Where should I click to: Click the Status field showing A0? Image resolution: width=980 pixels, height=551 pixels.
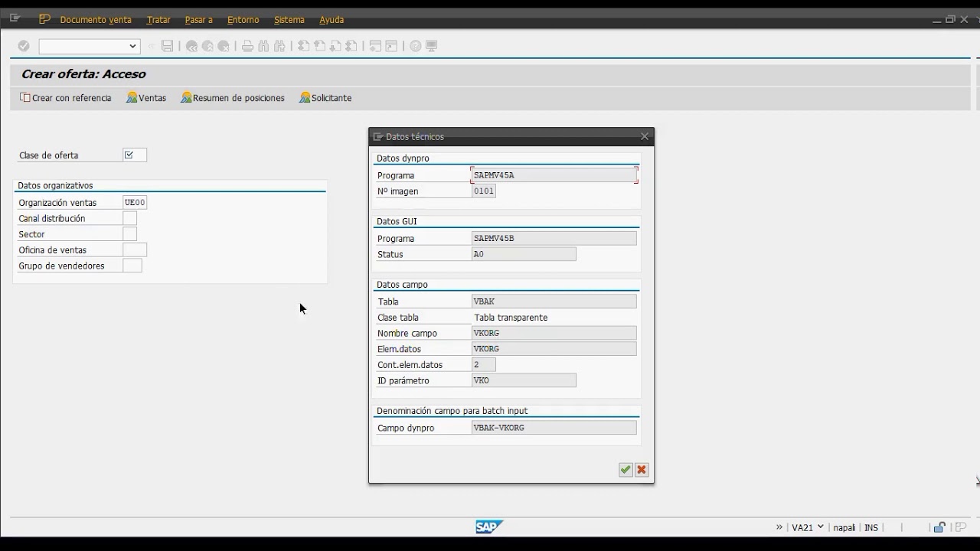(x=524, y=254)
